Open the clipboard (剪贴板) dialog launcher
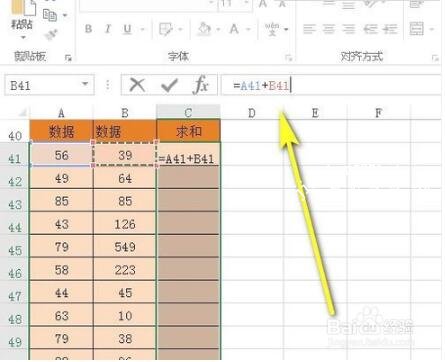 [x=68, y=58]
